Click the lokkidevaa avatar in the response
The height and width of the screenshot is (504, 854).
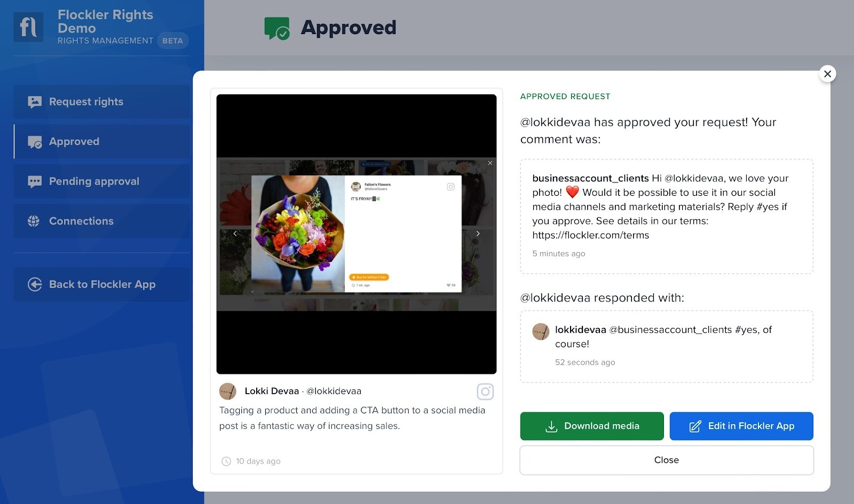click(x=541, y=332)
